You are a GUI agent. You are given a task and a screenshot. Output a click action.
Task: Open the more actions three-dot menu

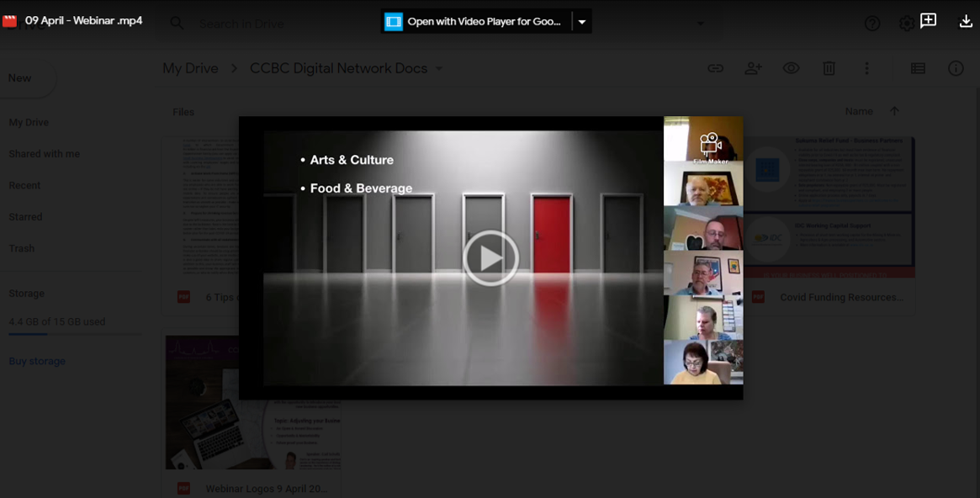(866, 69)
